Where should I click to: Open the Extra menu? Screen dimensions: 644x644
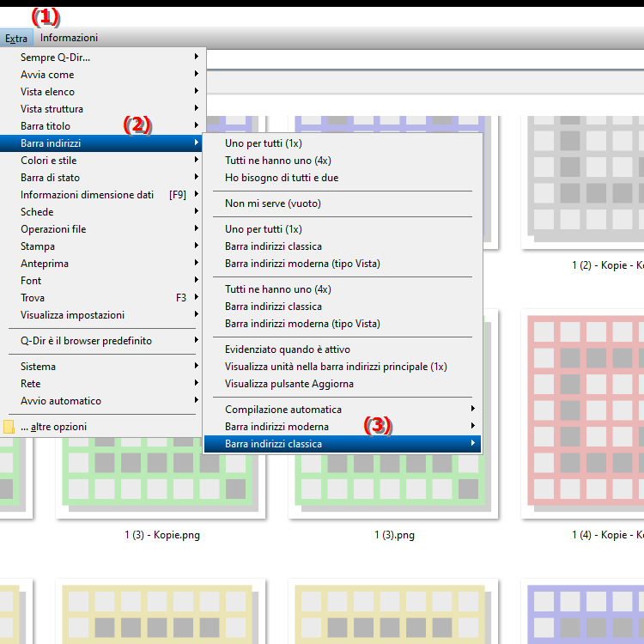tap(16, 38)
